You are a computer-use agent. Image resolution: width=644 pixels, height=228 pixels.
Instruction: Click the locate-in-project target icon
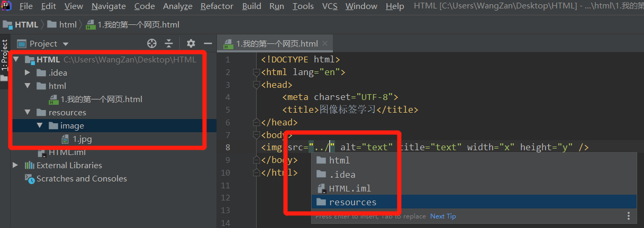coord(152,43)
